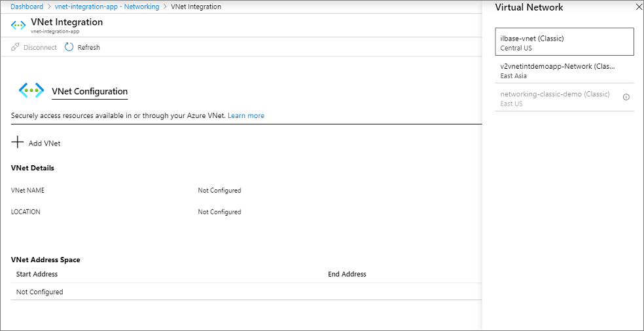
Task: Click the VNet NAME label
Action: [27, 190]
